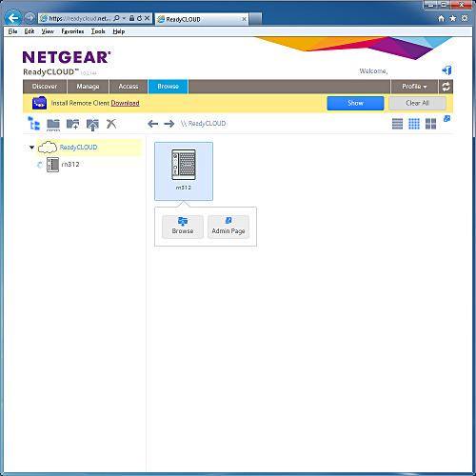476x476 pixels.
Task: Click the lock security icon in address bar
Action: 131,18
